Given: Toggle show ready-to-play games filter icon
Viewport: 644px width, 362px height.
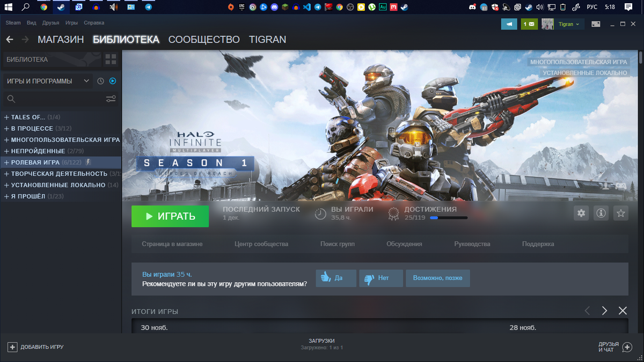Looking at the screenshot, I should tap(113, 82).
